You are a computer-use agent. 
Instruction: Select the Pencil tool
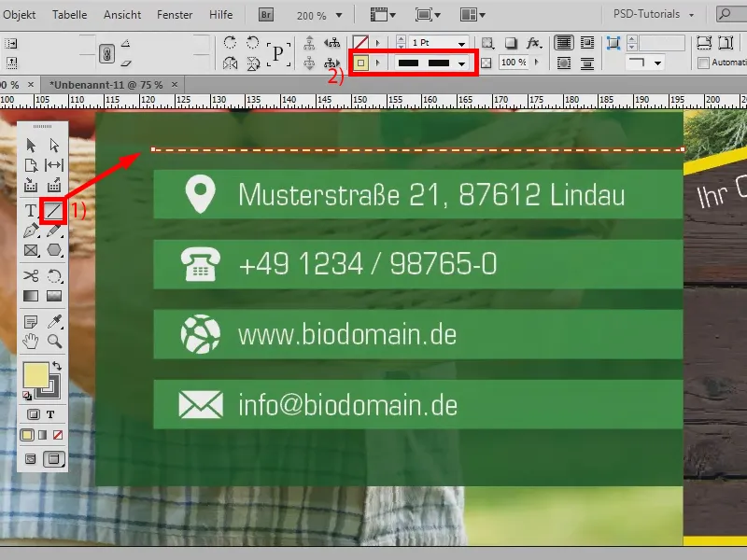54,231
